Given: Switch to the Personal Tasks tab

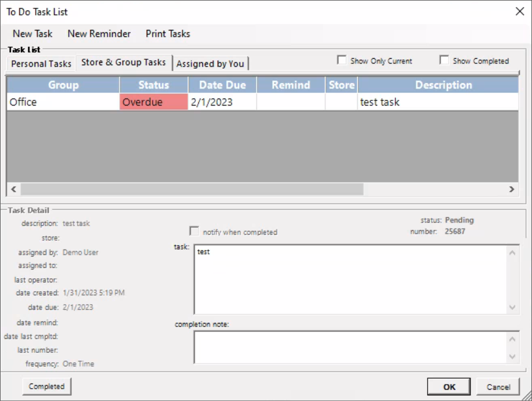Looking at the screenshot, I should pos(41,63).
